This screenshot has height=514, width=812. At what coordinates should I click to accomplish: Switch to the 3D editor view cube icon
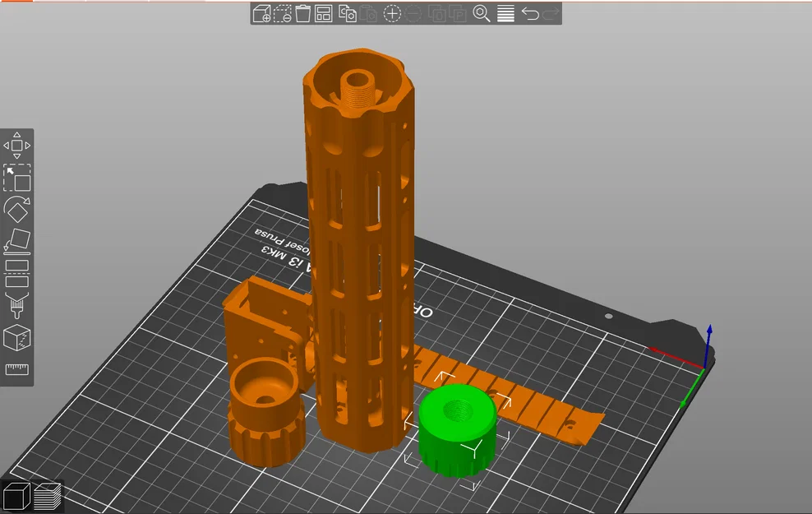(16, 495)
